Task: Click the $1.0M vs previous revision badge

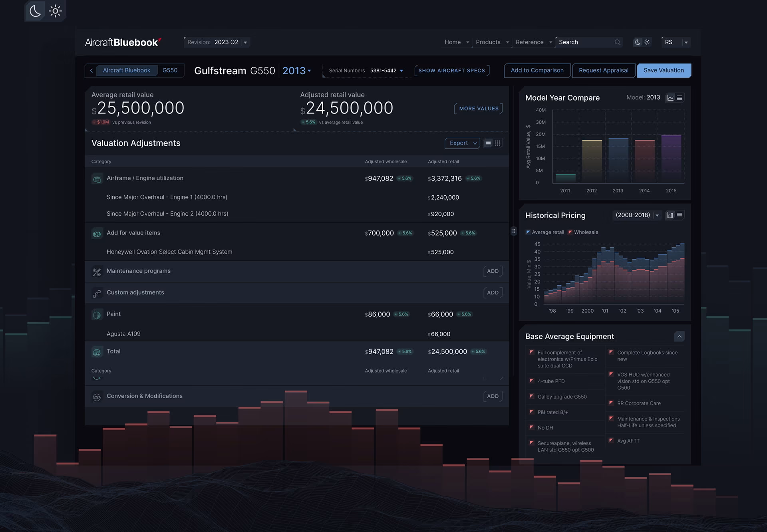Action: (x=101, y=122)
